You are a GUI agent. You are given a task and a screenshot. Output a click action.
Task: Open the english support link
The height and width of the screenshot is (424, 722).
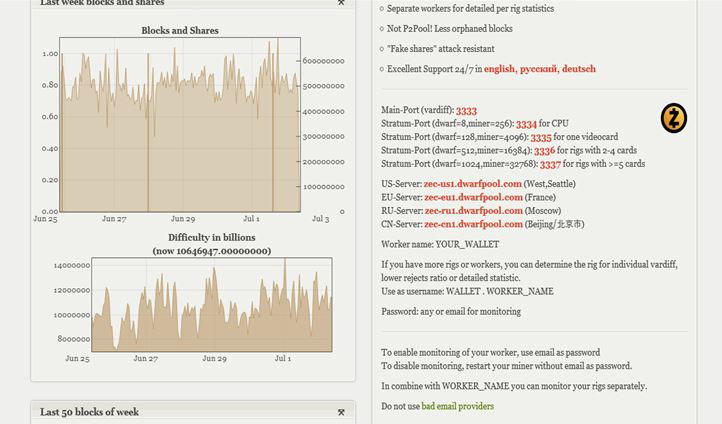(498, 69)
